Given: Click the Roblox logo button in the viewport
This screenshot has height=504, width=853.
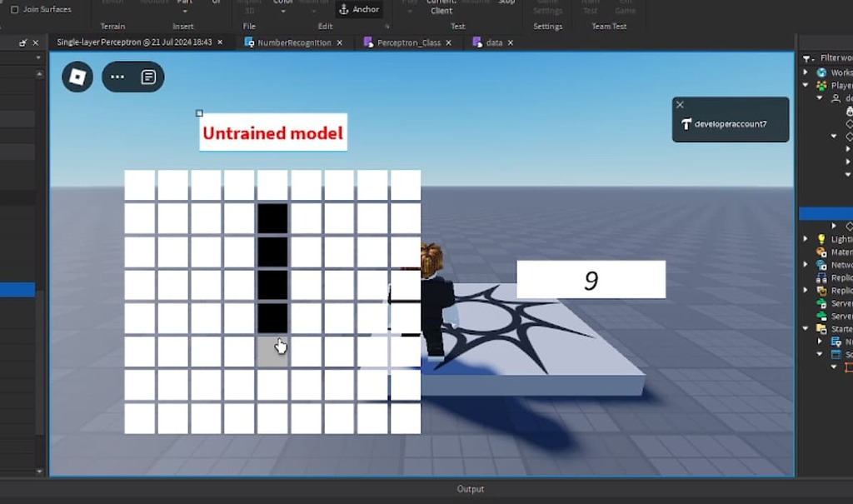Looking at the screenshot, I should [77, 77].
